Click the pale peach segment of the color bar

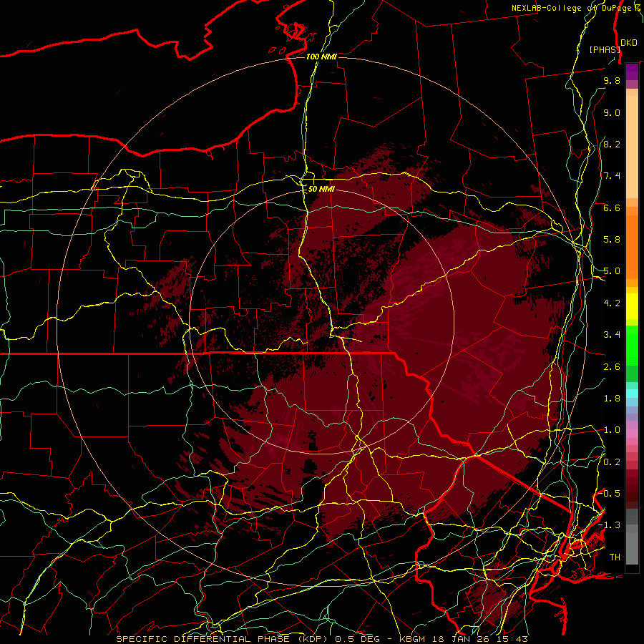[632, 147]
